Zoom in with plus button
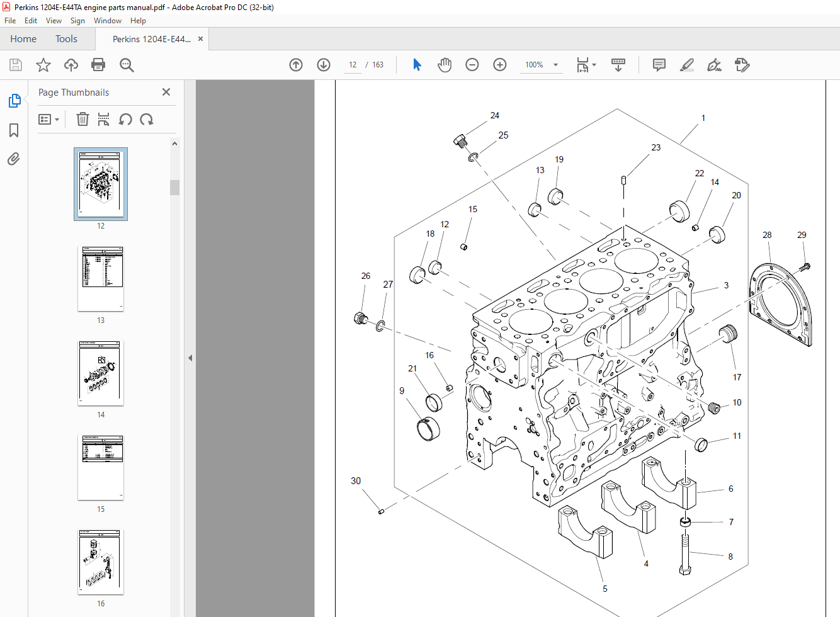Screen dimensions: 840x617 pos(500,65)
